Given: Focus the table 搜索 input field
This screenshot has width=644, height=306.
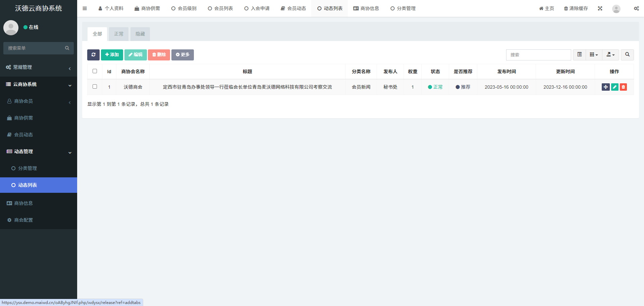Looking at the screenshot, I should 538,55.
